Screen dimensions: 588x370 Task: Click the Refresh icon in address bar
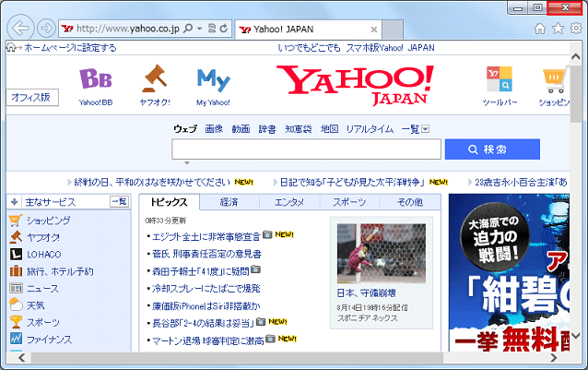(224, 29)
